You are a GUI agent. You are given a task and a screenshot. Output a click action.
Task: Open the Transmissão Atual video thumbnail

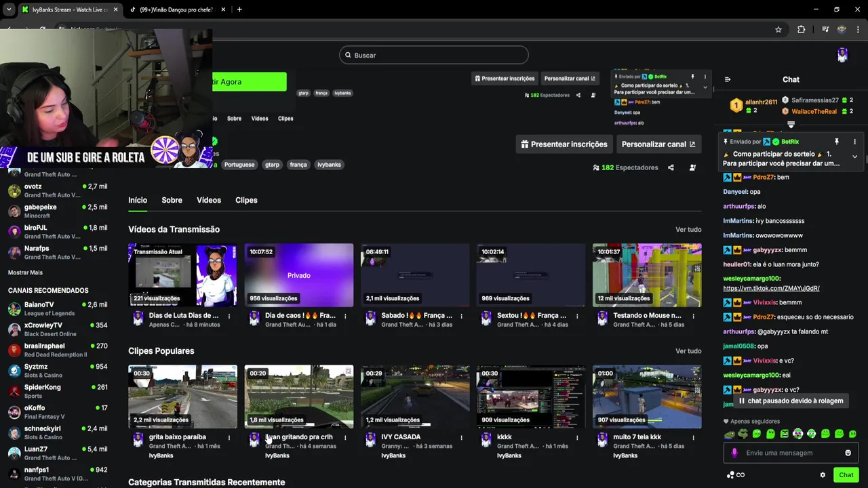point(182,274)
